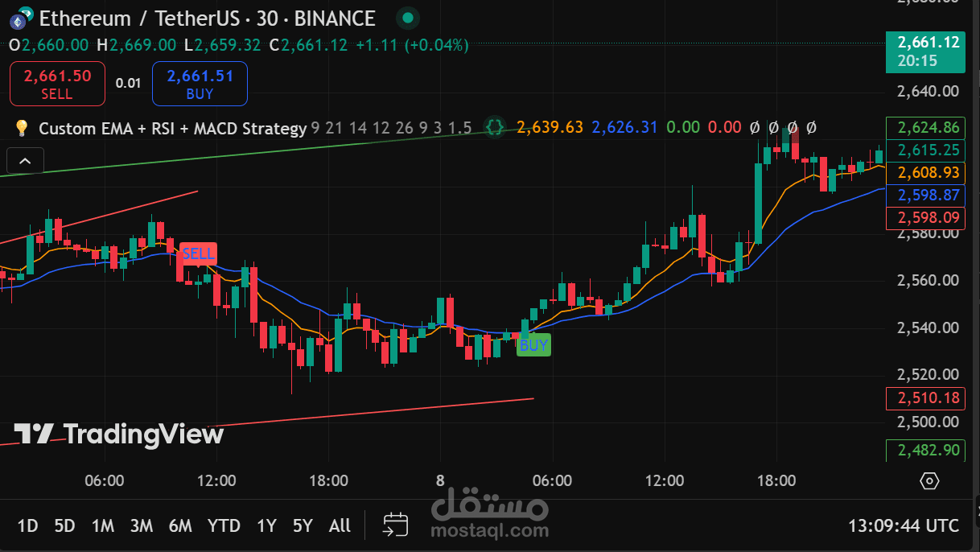The height and width of the screenshot is (552, 980).
Task: Click the 2,560.00 price axis label
Action: (928, 280)
